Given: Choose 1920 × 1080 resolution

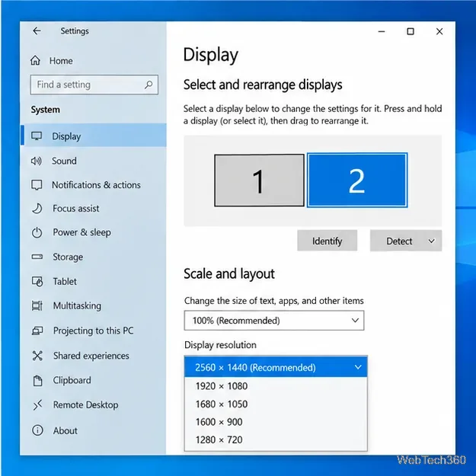Looking at the screenshot, I should [276, 386].
